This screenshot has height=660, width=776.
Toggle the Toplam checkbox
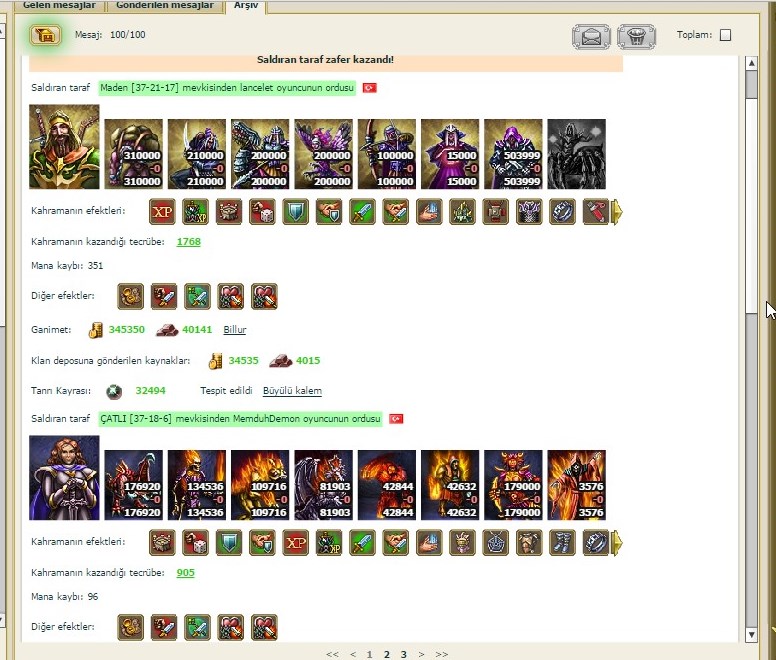(725, 35)
